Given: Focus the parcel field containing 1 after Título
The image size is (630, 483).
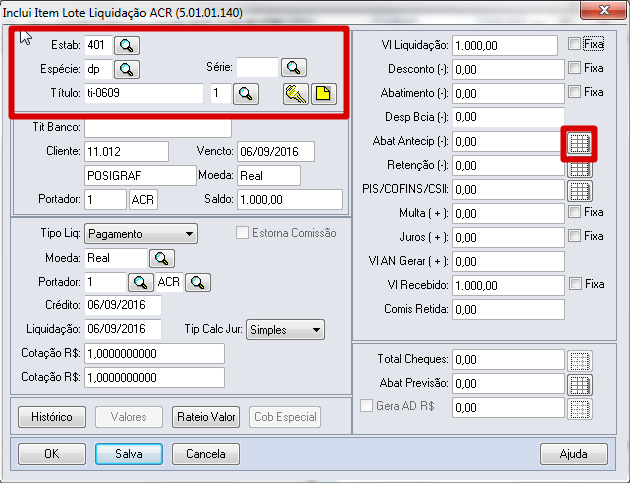Looking at the screenshot, I should 221,93.
